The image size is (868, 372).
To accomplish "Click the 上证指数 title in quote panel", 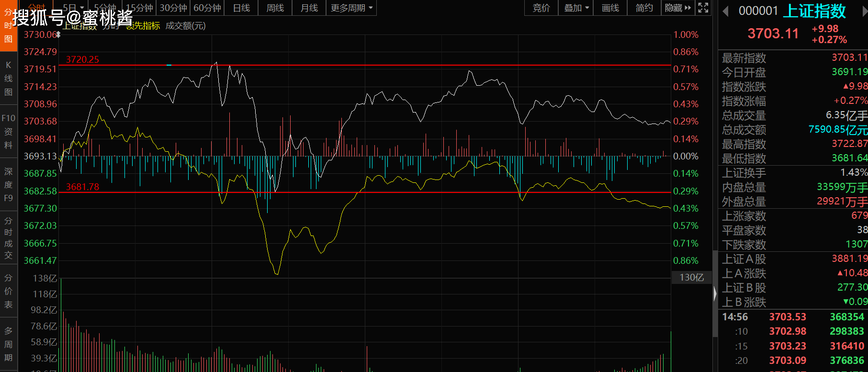I will tap(814, 11).
